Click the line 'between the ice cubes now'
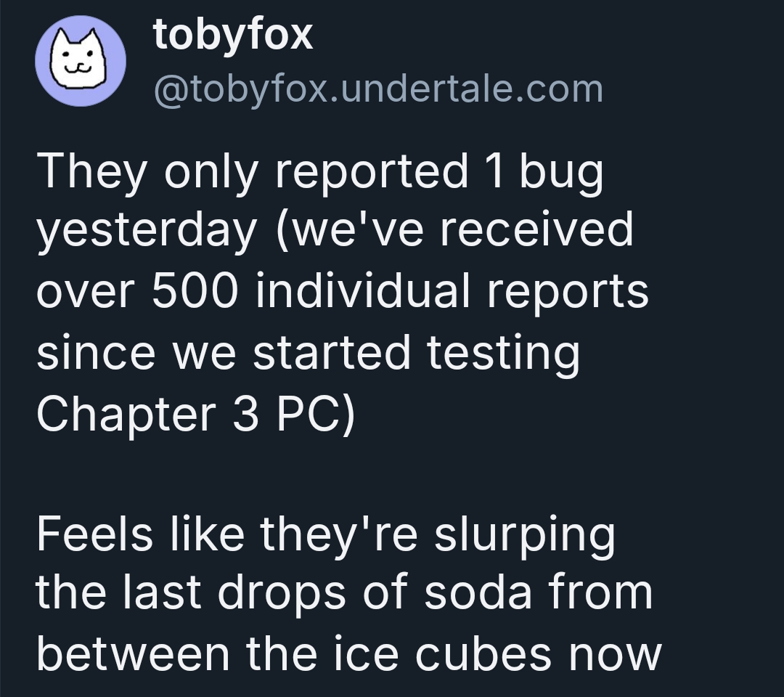This screenshot has height=697, width=784. (349, 654)
